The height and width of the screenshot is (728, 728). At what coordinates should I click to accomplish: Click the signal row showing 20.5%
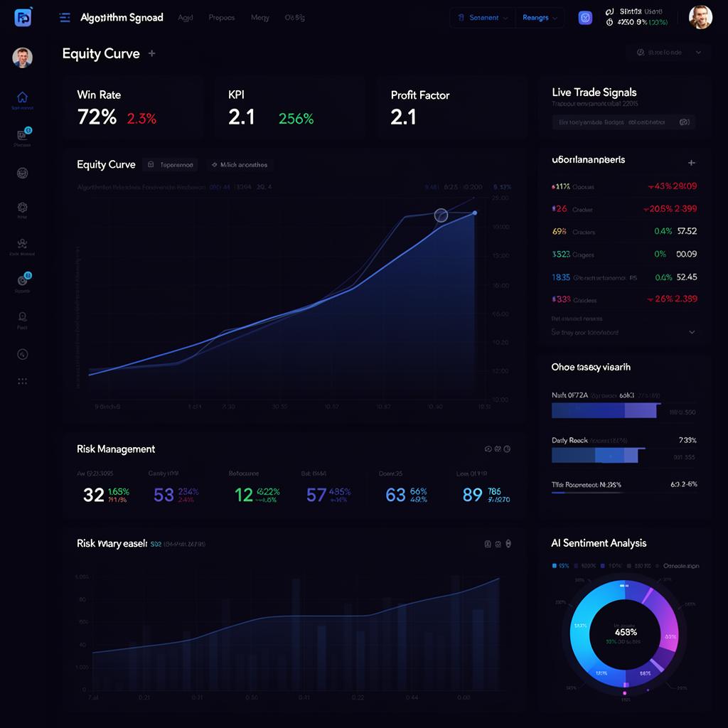[624, 209]
